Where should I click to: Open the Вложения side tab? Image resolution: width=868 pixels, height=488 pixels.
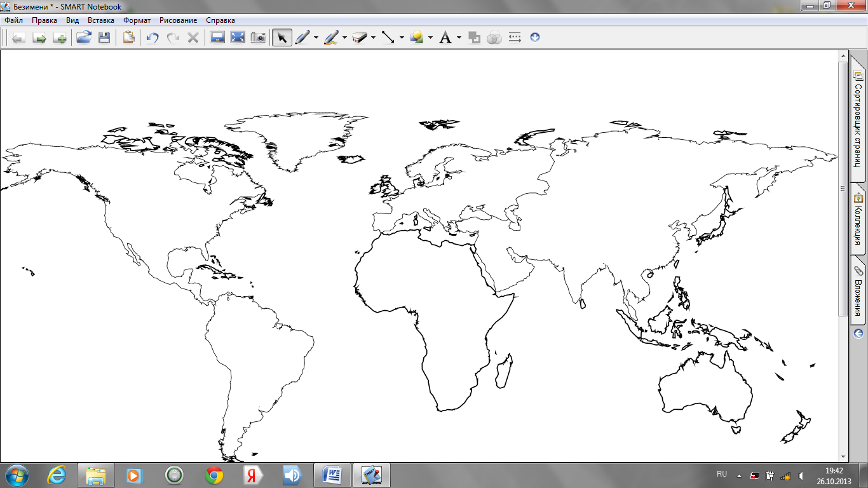tap(858, 290)
